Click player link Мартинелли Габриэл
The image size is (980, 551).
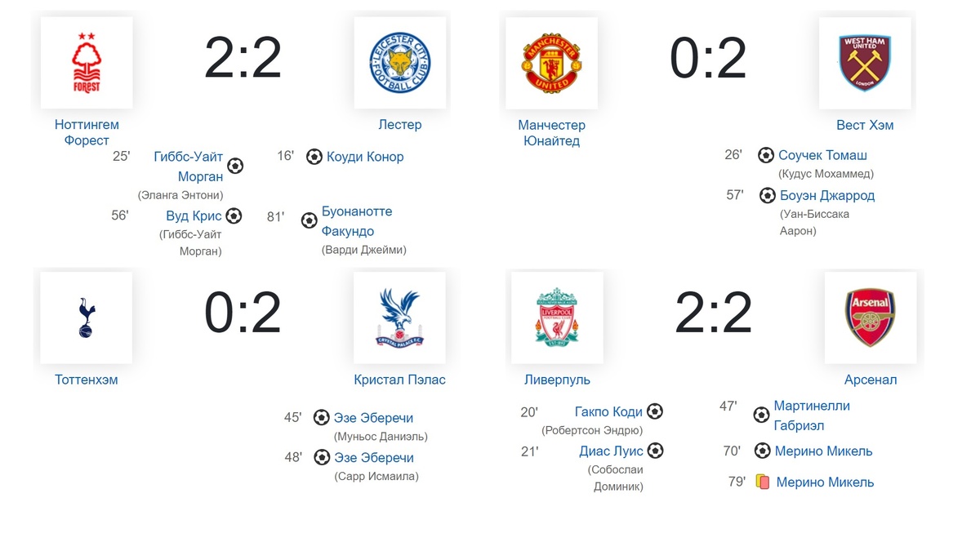pyautogui.click(x=812, y=415)
